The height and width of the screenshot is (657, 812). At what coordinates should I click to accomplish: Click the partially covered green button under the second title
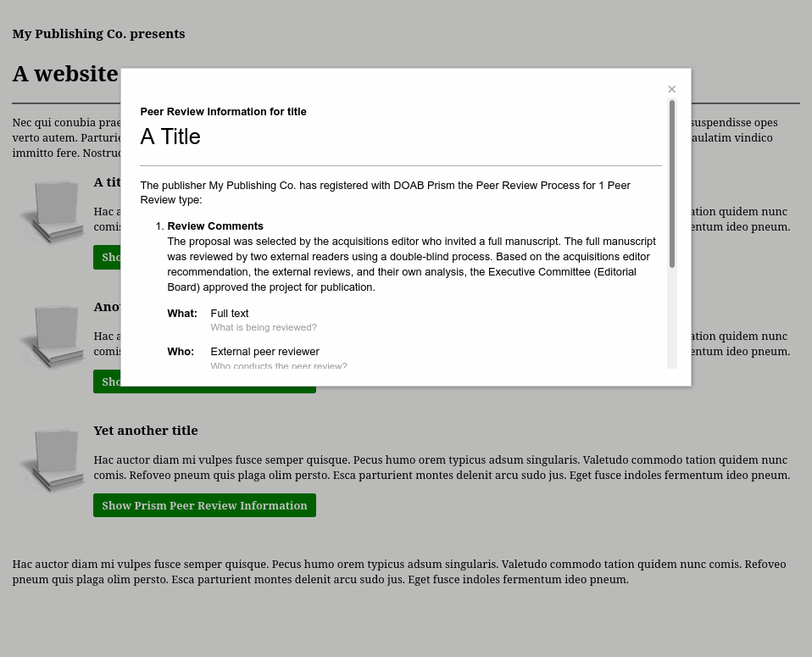107,381
